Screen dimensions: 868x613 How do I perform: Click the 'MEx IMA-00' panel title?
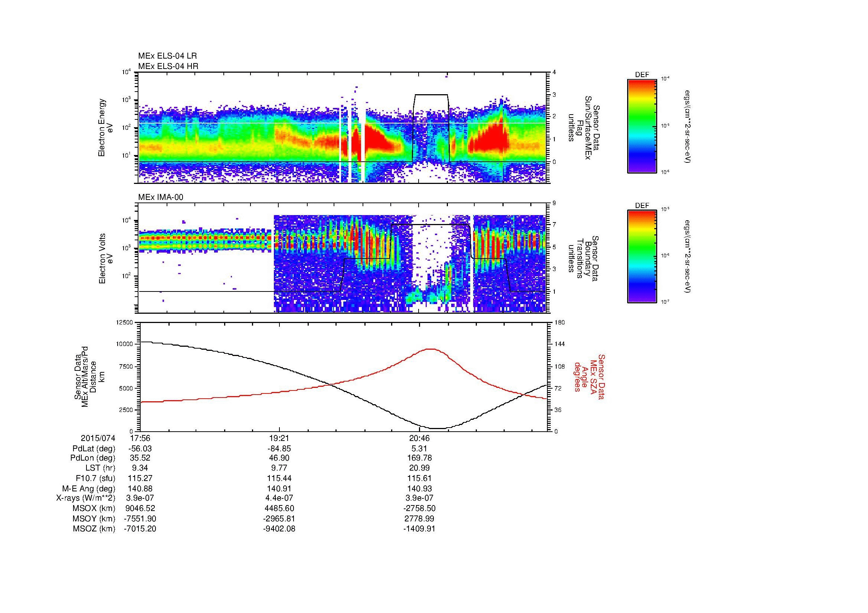click(x=161, y=197)
